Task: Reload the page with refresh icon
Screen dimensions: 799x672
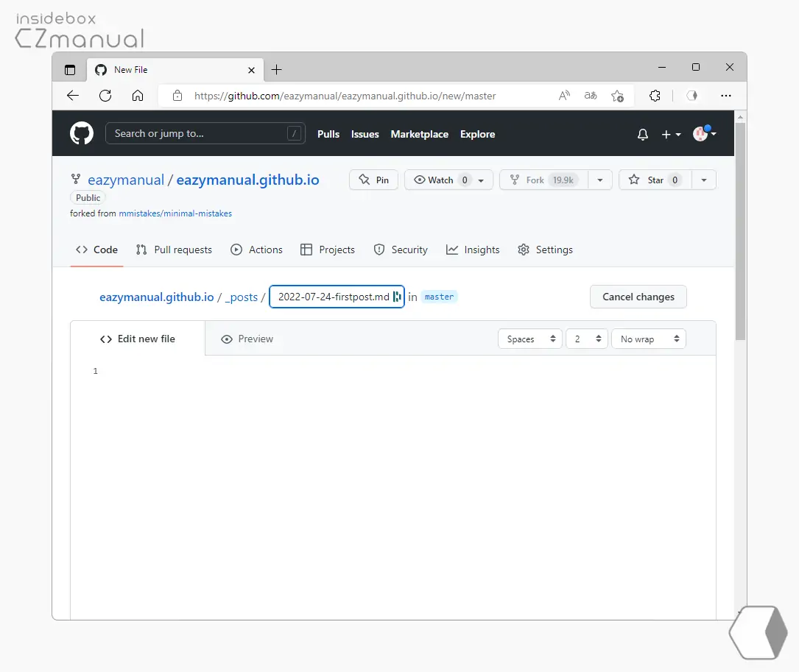Action: click(105, 96)
